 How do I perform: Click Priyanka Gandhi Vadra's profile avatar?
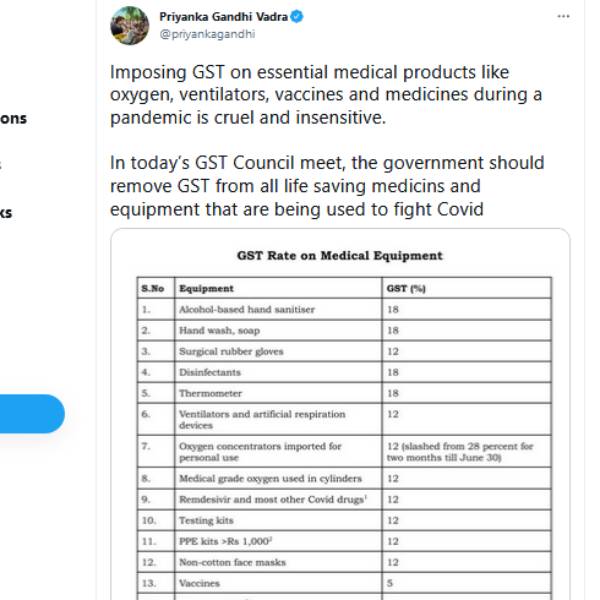129,24
